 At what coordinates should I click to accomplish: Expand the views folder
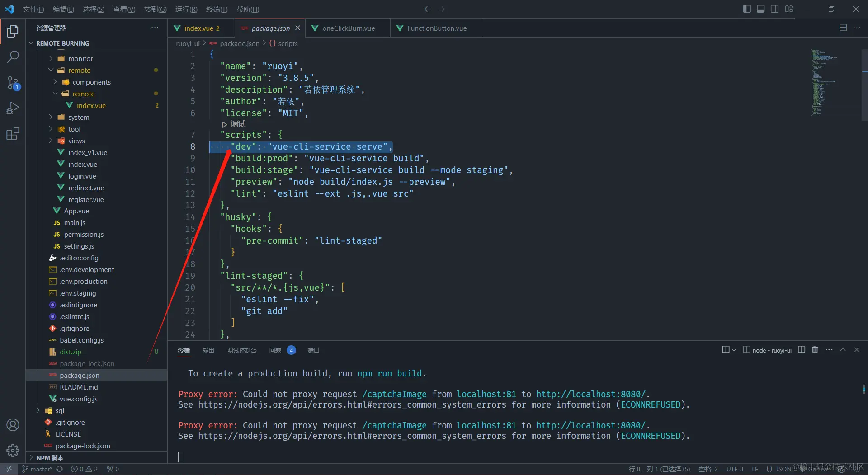tap(76, 141)
